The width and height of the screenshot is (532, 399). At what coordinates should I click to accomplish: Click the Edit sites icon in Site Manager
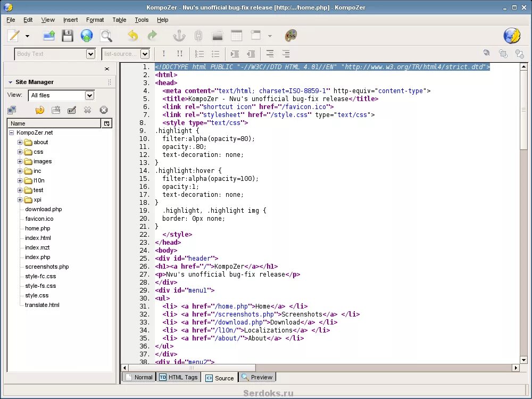tap(12, 110)
